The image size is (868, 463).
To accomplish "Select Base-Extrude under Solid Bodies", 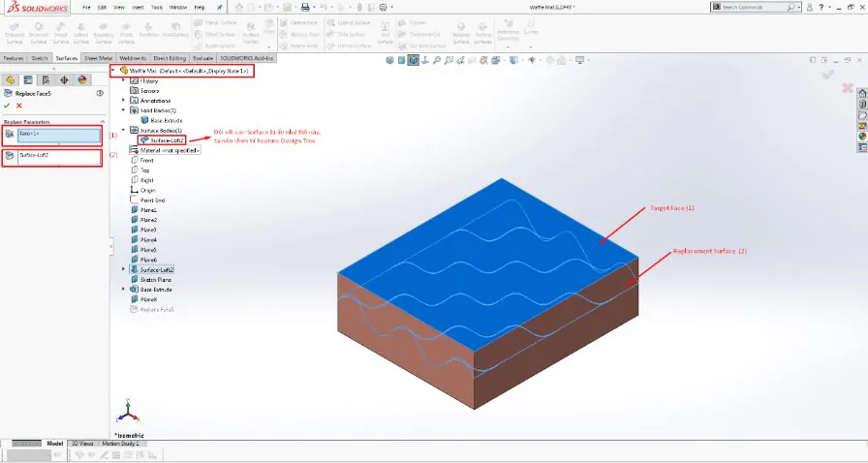I will pyautogui.click(x=162, y=120).
